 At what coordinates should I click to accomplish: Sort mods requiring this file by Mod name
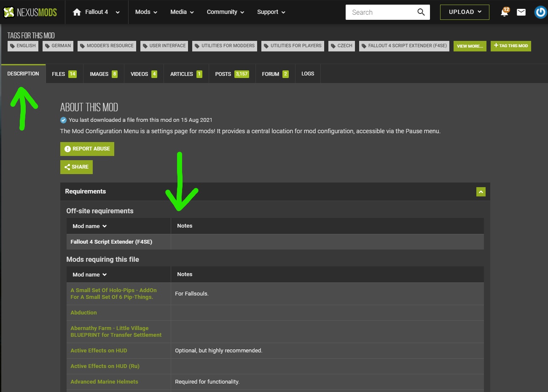90,275
